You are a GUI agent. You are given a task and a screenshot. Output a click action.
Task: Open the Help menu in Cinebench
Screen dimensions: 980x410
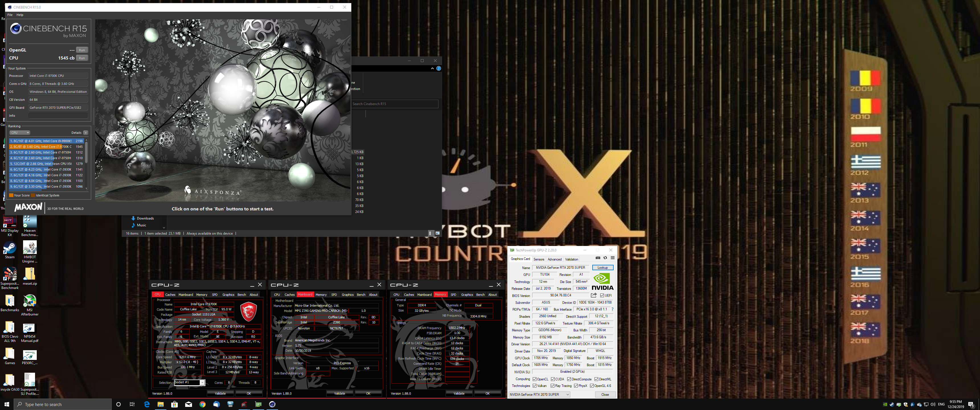pyautogui.click(x=20, y=15)
